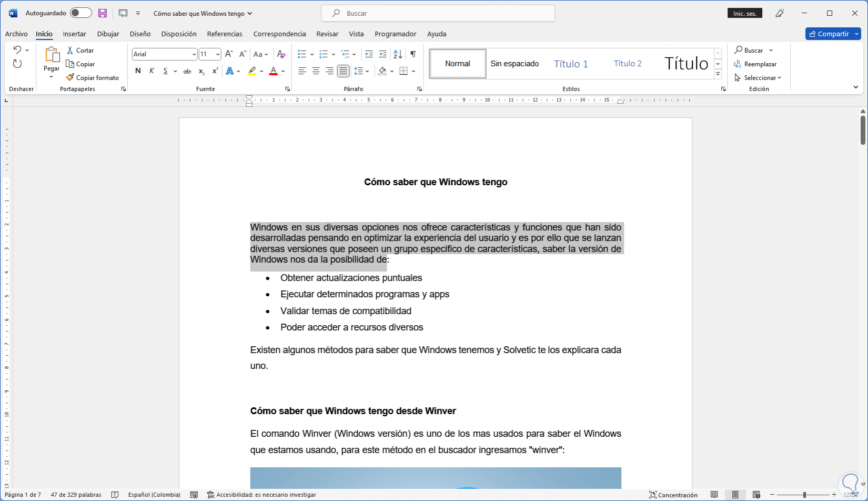Switch to the Revisar tab
This screenshot has height=501, width=868.
coord(327,34)
